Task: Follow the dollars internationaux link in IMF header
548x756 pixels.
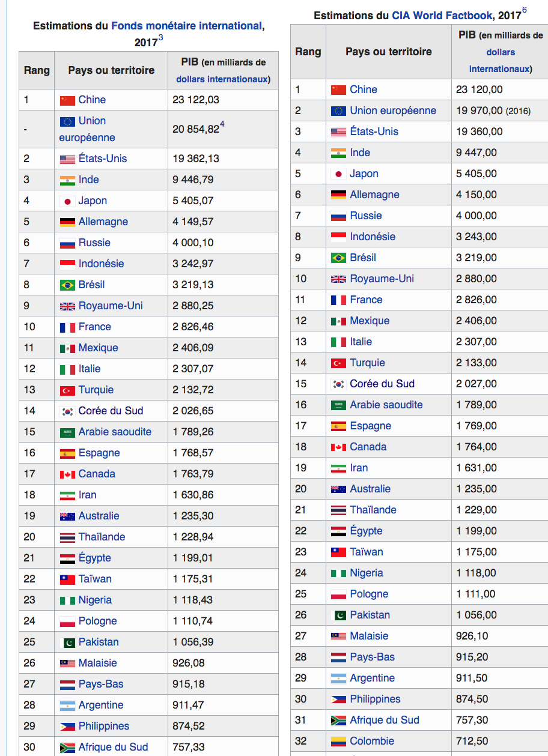Action: (x=222, y=79)
